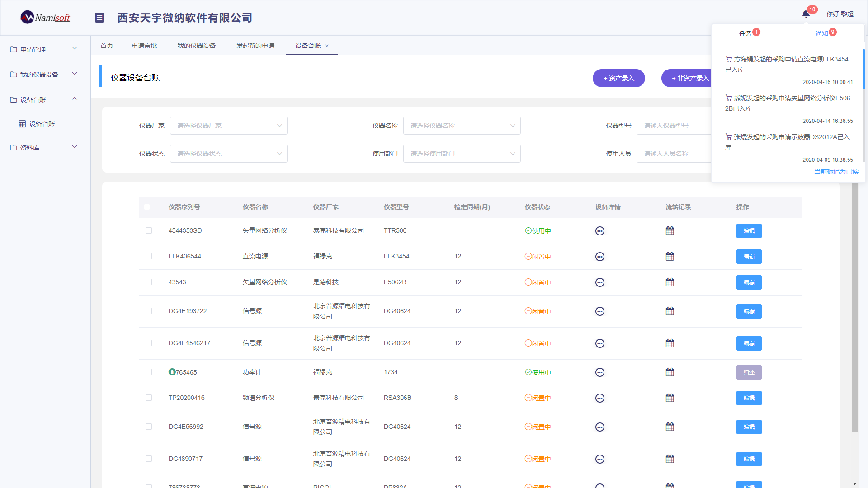Screen dimensions: 868x488
Task: Open device details for 4544353SD row
Action: tap(599, 231)
